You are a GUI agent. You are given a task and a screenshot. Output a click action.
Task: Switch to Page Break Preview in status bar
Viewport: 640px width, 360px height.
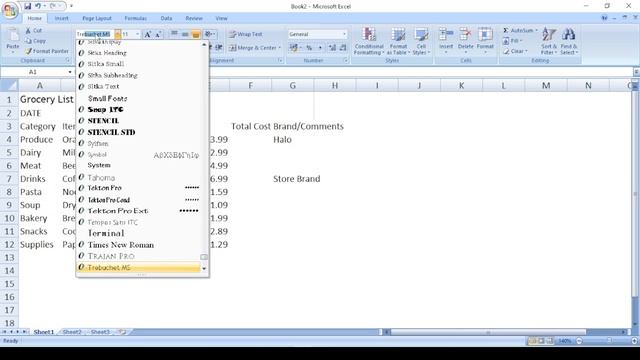550,340
